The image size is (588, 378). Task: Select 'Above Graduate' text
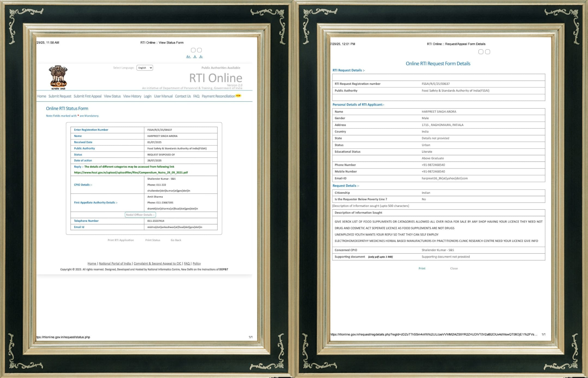[x=433, y=158]
